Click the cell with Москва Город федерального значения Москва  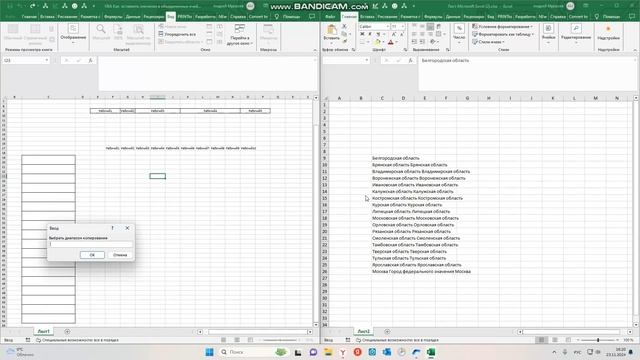421,271
